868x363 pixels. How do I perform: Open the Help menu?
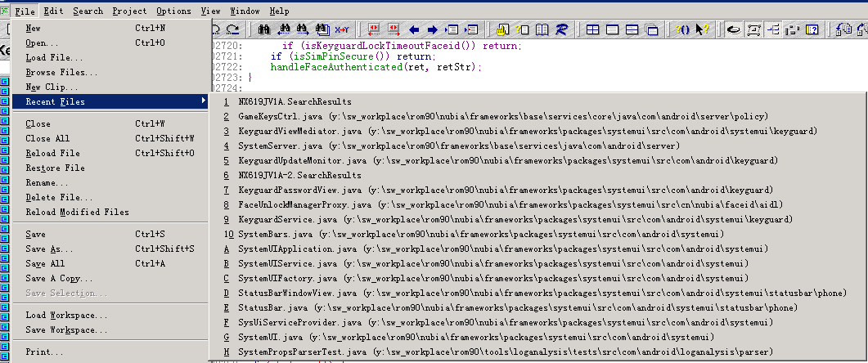click(279, 11)
